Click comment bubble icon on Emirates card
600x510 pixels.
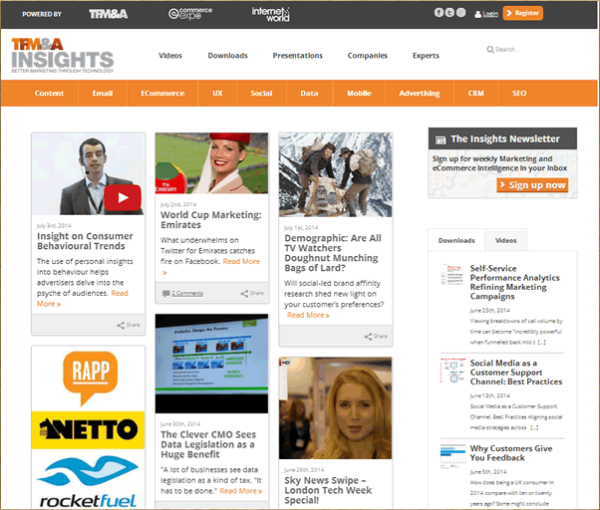(x=166, y=293)
